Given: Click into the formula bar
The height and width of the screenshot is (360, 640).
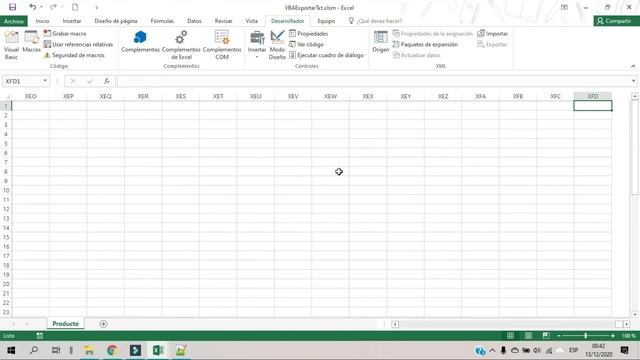Looking at the screenshot, I should (373, 81).
